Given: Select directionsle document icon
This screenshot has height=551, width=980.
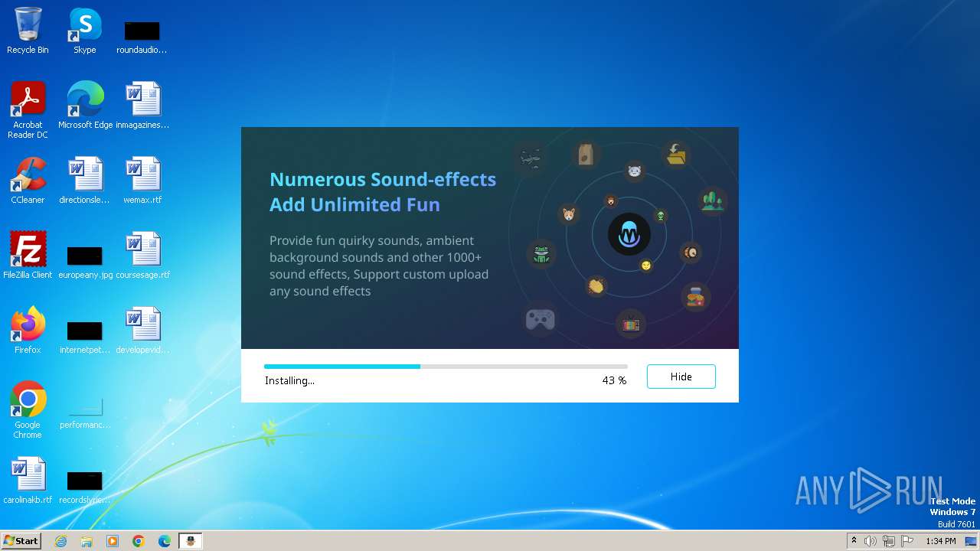Looking at the screenshot, I should coord(85,181).
